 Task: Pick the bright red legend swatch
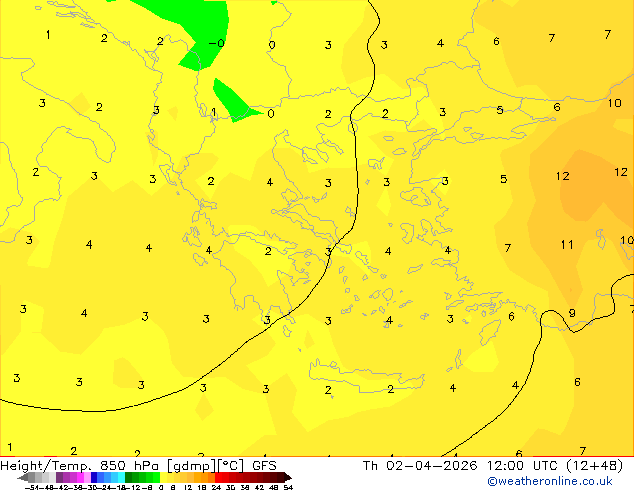click(218, 477)
